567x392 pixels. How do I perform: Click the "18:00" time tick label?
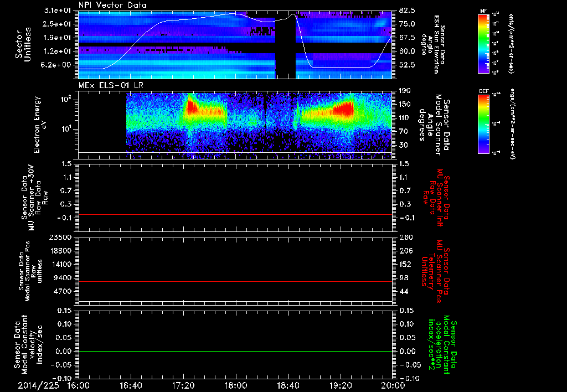(x=236, y=386)
